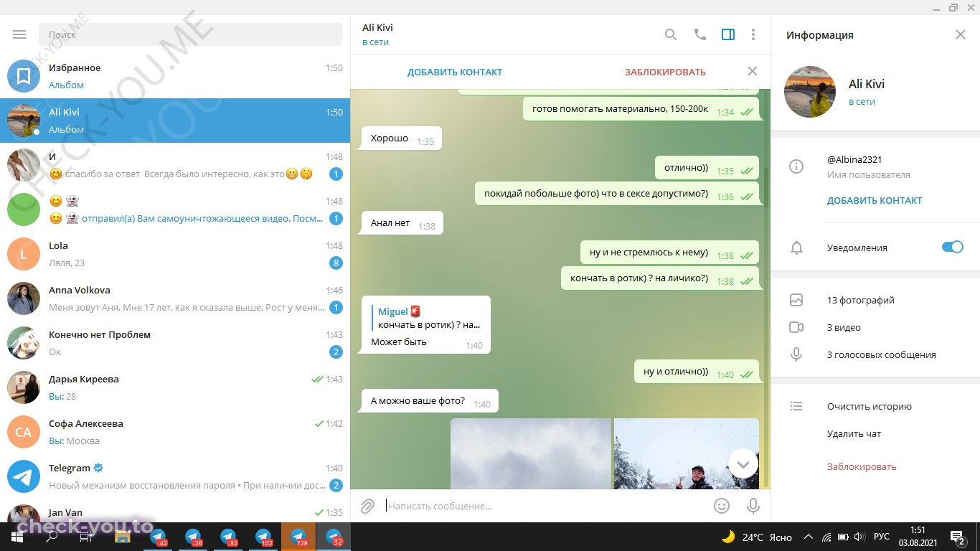Open the Избранное saved messages chat
Screen dimensions: 980x551
click(175, 76)
